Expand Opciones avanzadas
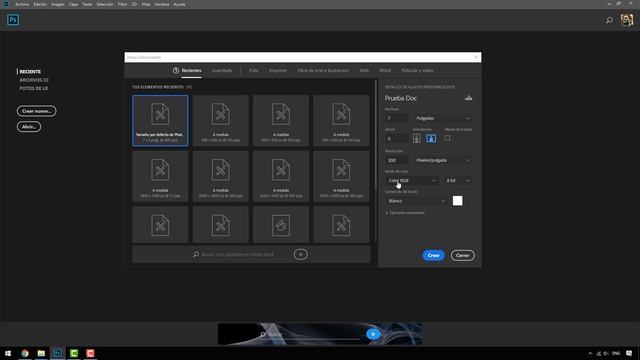This screenshot has height=360, width=640. click(405, 213)
